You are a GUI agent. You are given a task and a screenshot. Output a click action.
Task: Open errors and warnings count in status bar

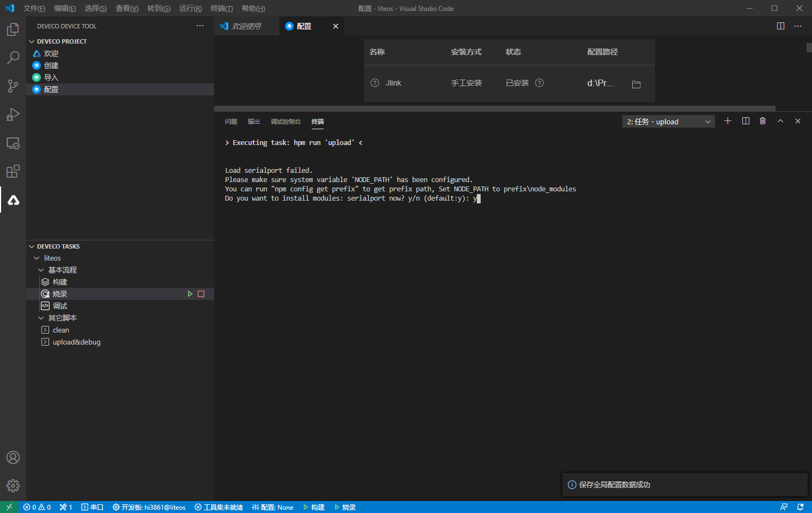37,507
